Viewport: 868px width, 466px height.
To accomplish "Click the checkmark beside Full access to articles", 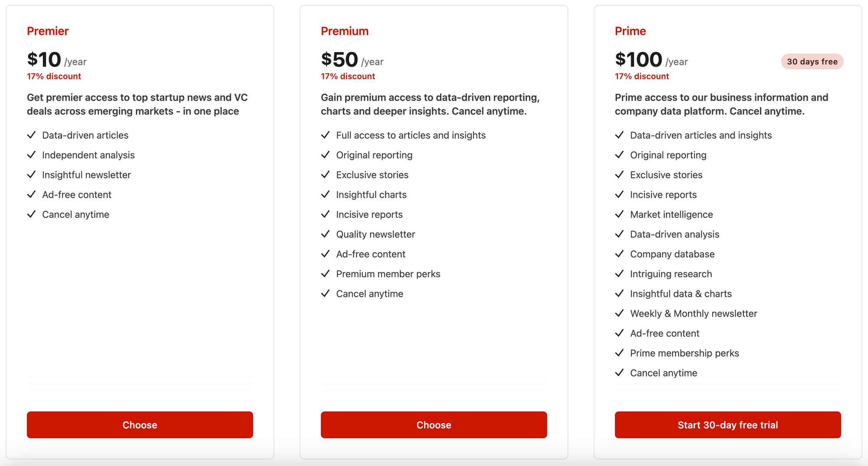I will [325, 135].
